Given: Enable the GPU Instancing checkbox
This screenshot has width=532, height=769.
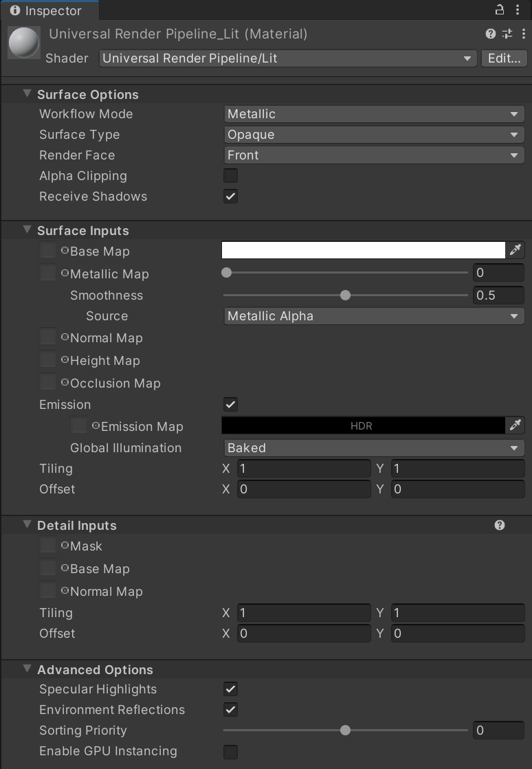Looking at the screenshot, I should [x=230, y=751].
